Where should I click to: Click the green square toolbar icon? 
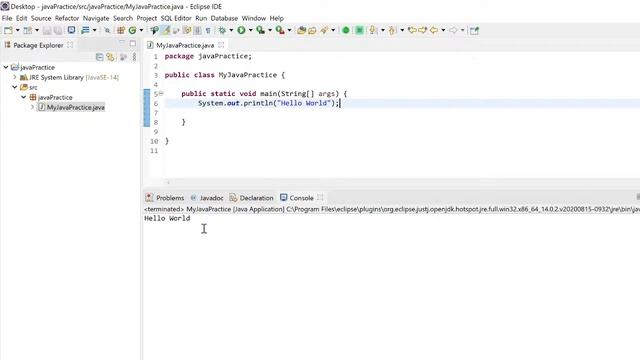click(x=359, y=30)
